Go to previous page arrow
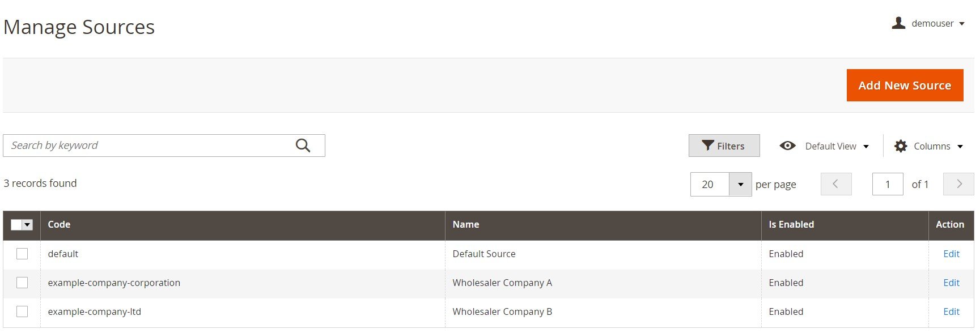The width and height of the screenshot is (980, 333). point(836,184)
